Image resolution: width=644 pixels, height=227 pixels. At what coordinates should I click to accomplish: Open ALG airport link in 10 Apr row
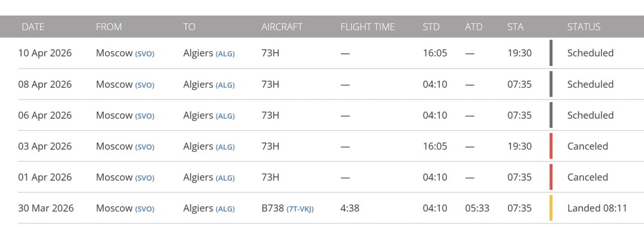point(225,54)
